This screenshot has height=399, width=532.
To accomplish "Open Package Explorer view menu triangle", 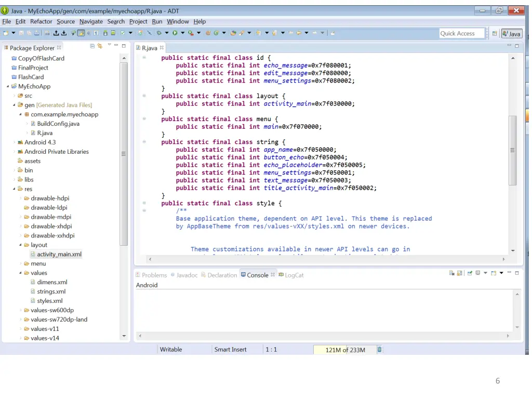I will tap(109, 45).
